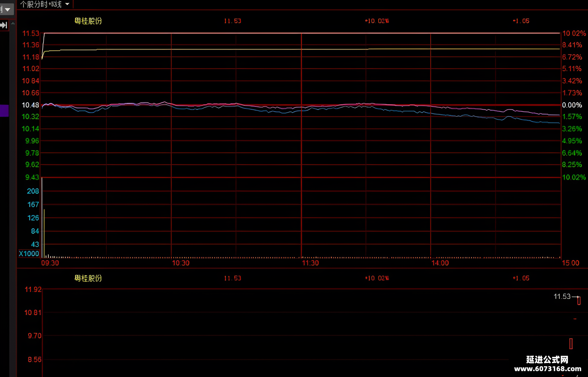The width and height of the screenshot is (588, 377).
Task: Select the latest red candlestick in lower chart
Action: [579, 300]
